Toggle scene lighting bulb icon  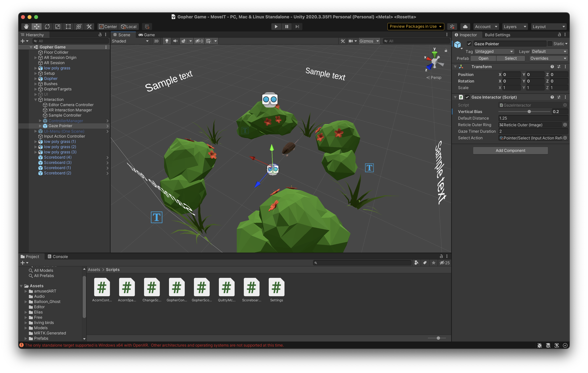pyautogui.click(x=167, y=41)
